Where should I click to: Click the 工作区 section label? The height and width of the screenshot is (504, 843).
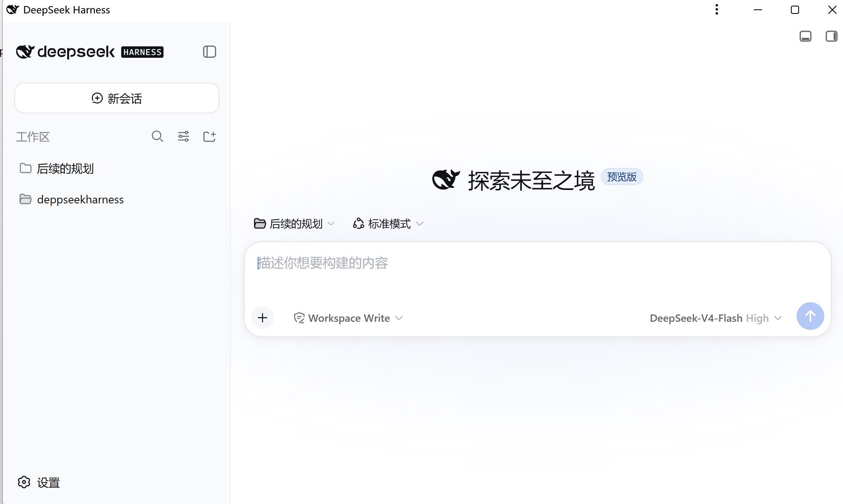pyautogui.click(x=33, y=137)
